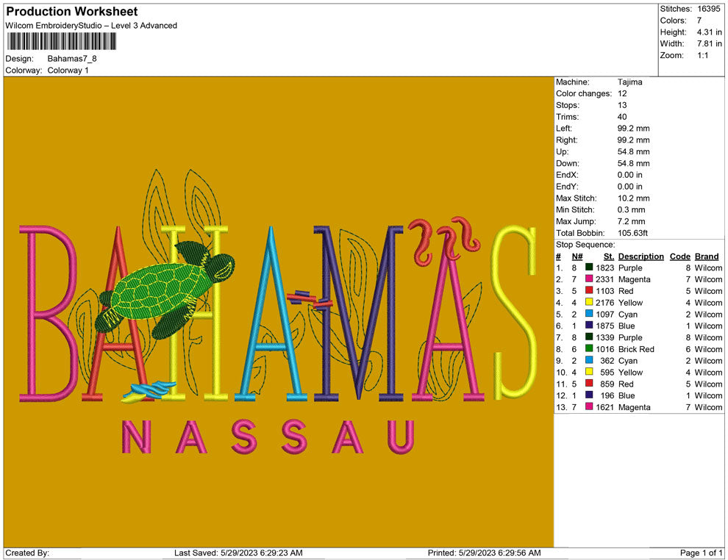Click the Printed timestamp in the footer
The height and width of the screenshot is (560, 728).
pos(485,553)
